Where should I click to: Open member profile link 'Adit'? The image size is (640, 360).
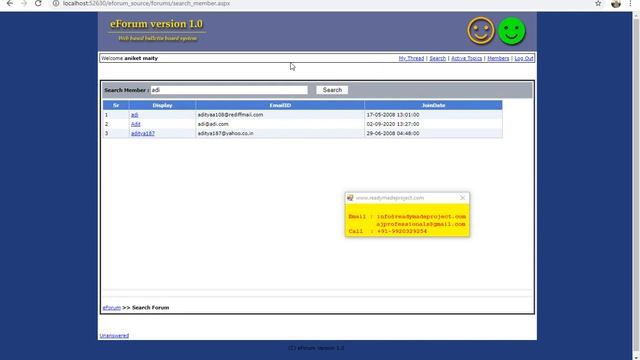click(x=136, y=124)
